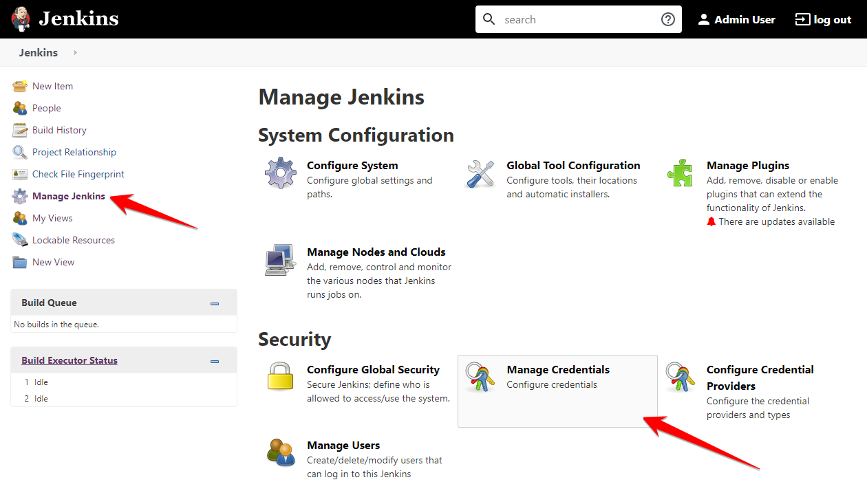This screenshot has height=504, width=867.
Task: Click the Configure System gear icon
Action: (x=281, y=173)
